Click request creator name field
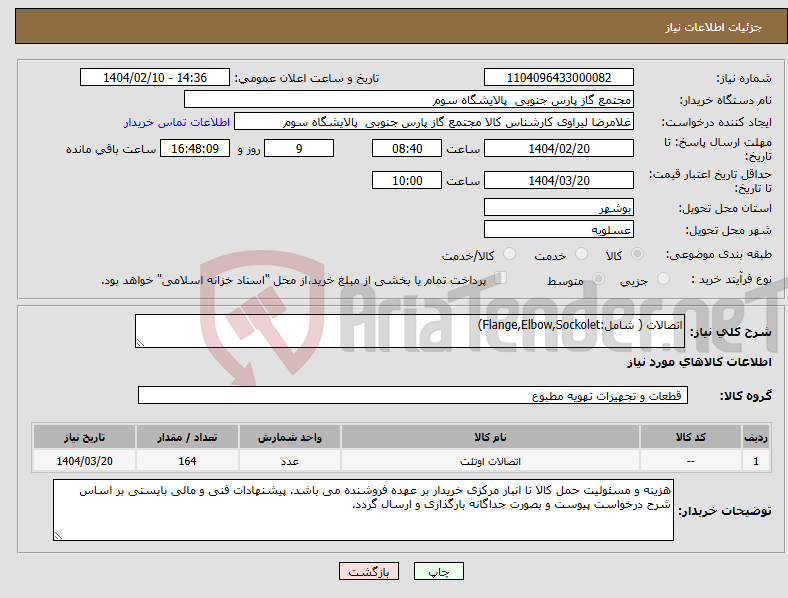The height and width of the screenshot is (598, 788). click(434, 122)
